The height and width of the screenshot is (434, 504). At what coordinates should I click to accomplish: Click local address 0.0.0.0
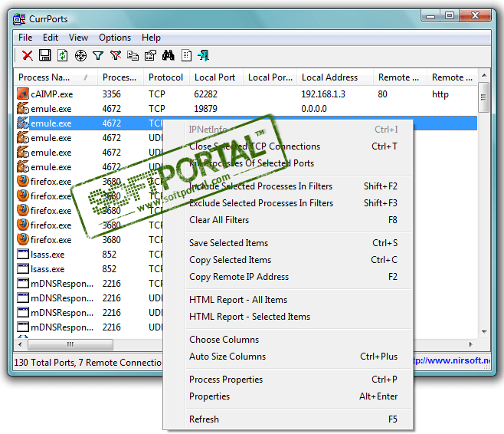pyautogui.click(x=314, y=109)
